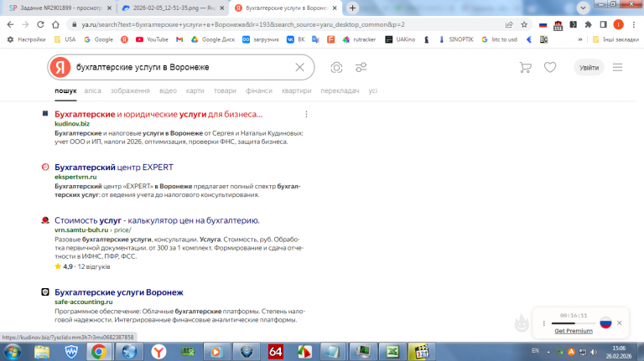Click the recorder progress bar
The height and width of the screenshot is (361, 644).
coord(573,323)
